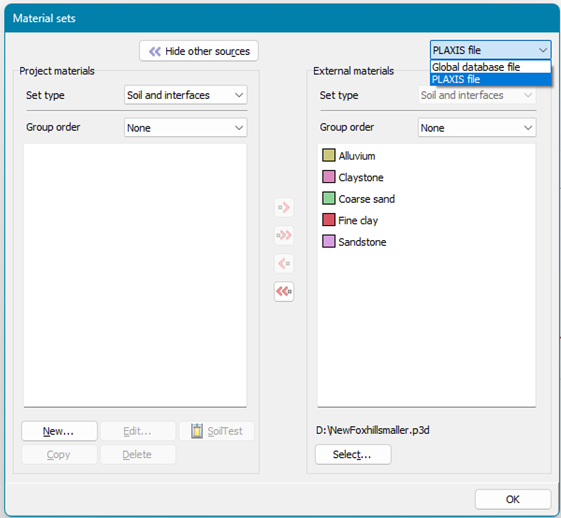Click the copy single material to external arrow
Viewport: 561px width, 518px height.
click(x=284, y=207)
